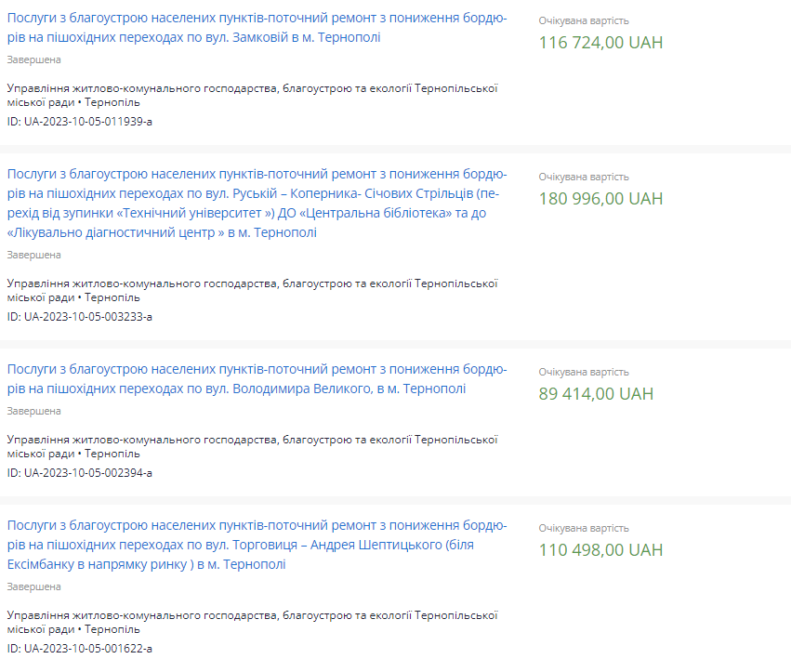Click 'Очікувана вартість' label above 110 498,00 UAH
The width and height of the screenshot is (791, 672).
(584, 528)
